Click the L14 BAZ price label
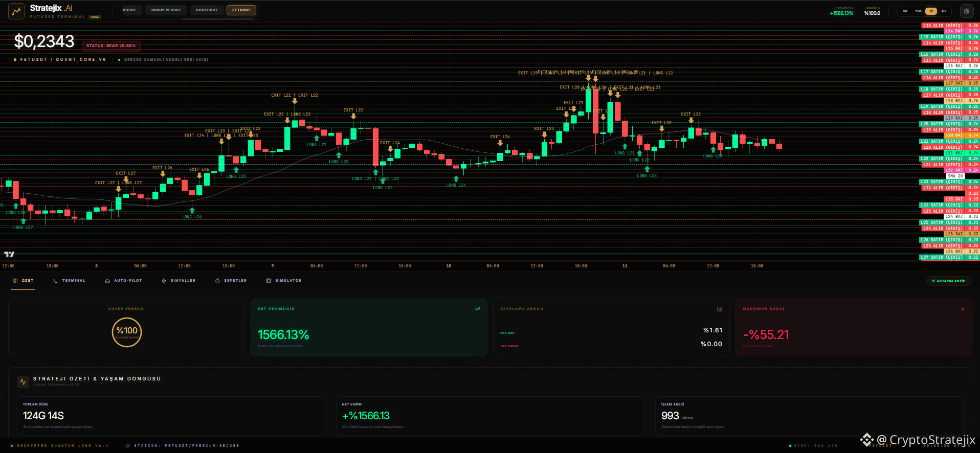This screenshot has height=453, width=980. click(954, 31)
